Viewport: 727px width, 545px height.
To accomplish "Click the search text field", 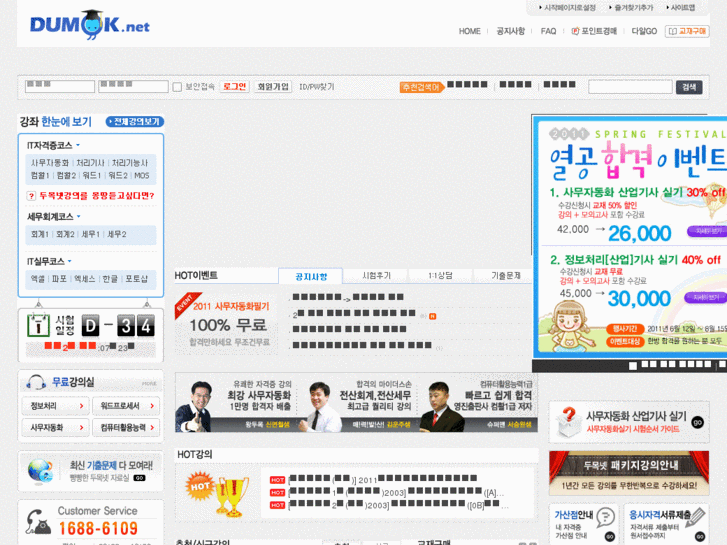I will coord(630,87).
